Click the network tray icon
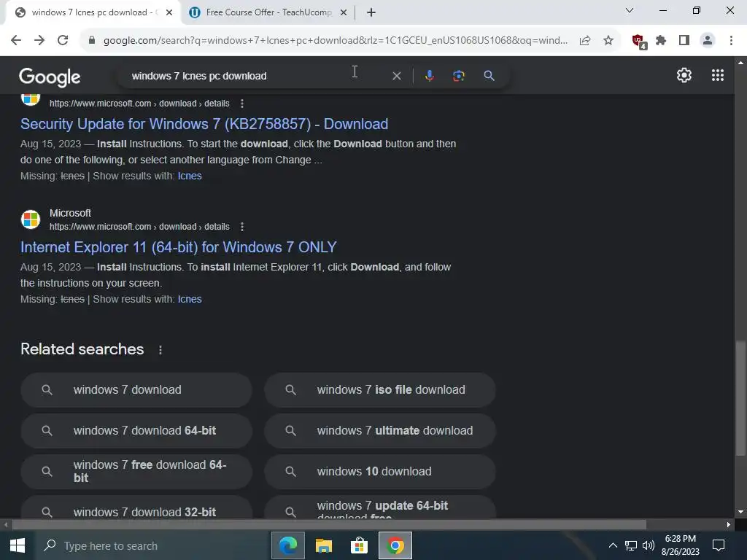Image resolution: width=747 pixels, height=560 pixels. click(631, 545)
